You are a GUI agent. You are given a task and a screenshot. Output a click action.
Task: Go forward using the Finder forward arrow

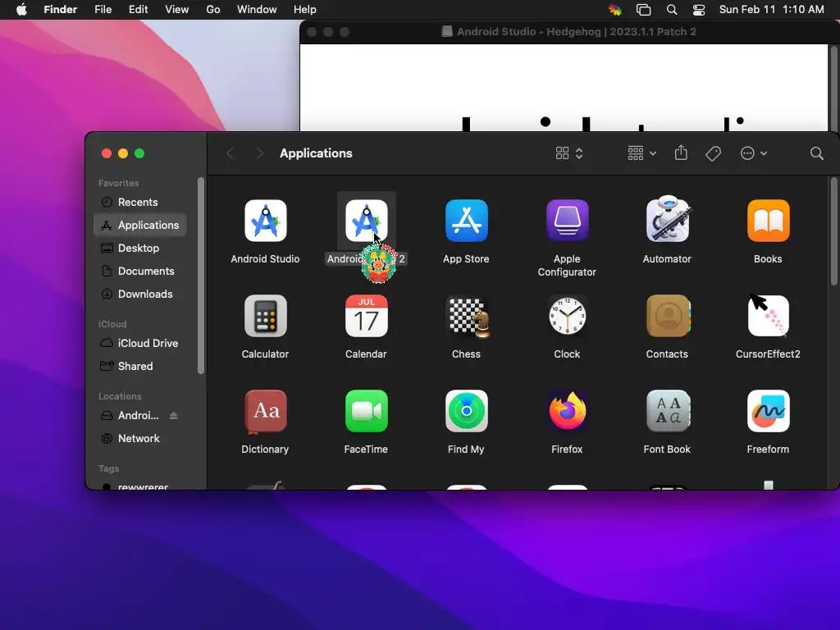[260, 153]
